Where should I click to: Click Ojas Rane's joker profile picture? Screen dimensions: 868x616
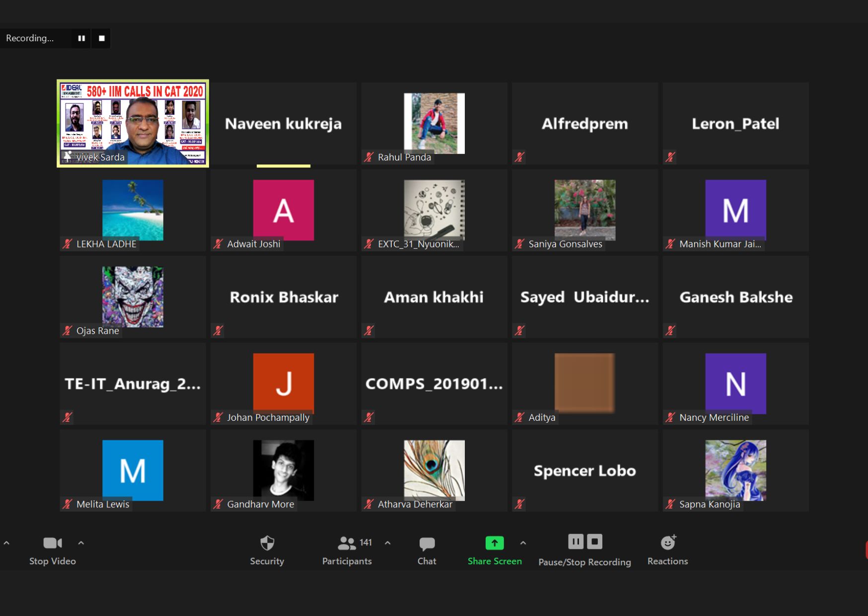(133, 297)
